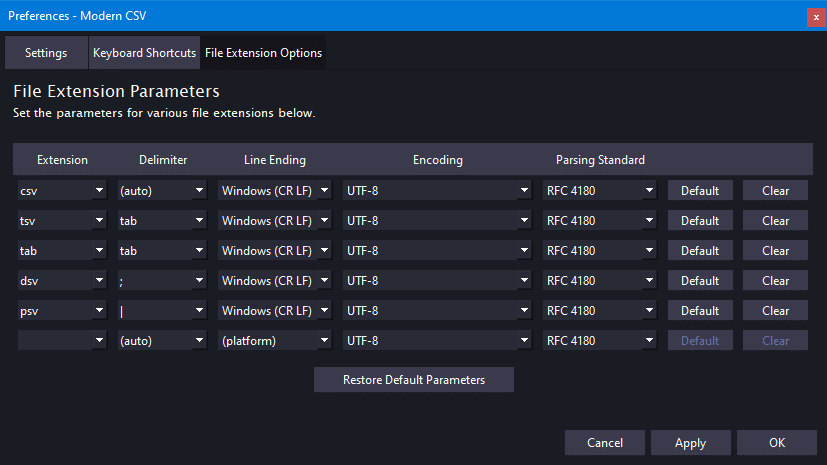
Task: Change line ending for csv row
Action: point(275,190)
